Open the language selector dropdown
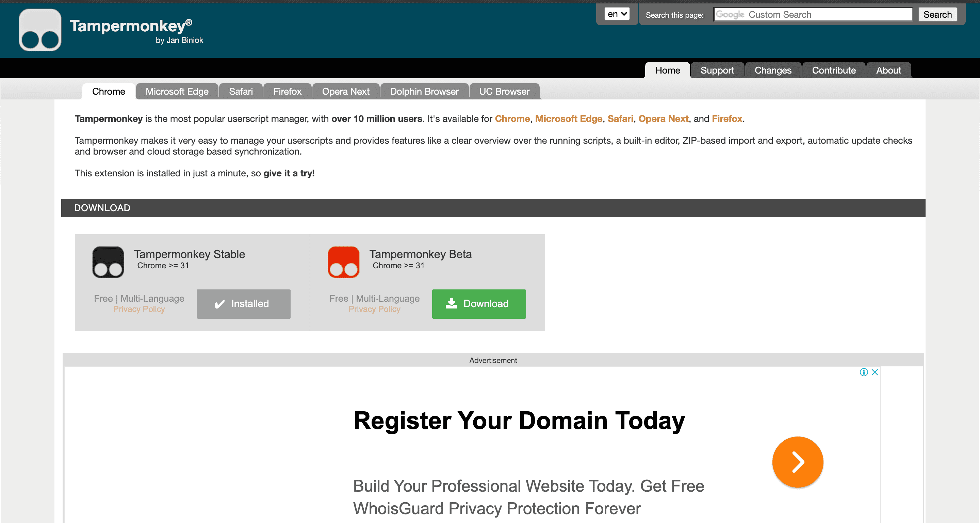Image resolution: width=980 pixels, height=523 pixels. 616,14
